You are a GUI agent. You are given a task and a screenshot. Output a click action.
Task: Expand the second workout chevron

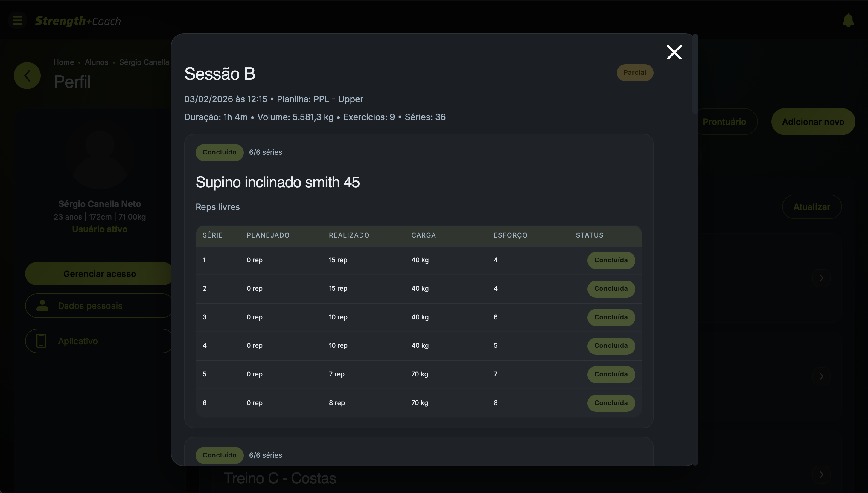(821, 376)
